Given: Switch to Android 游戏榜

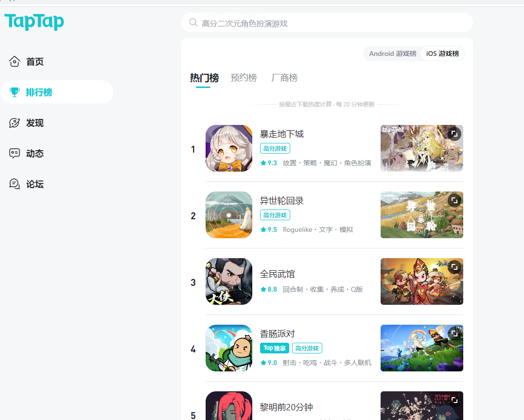Looking at the screenshot, I should (x=393, y=53).
